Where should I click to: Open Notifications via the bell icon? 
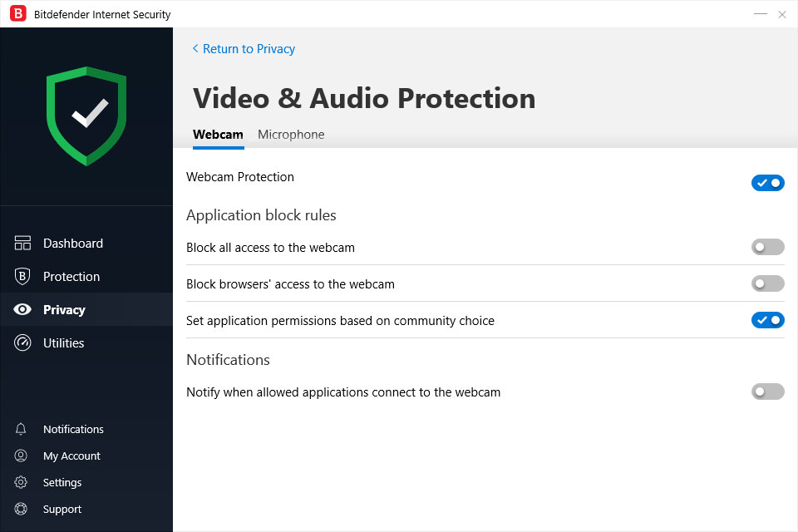pos(22,430)
